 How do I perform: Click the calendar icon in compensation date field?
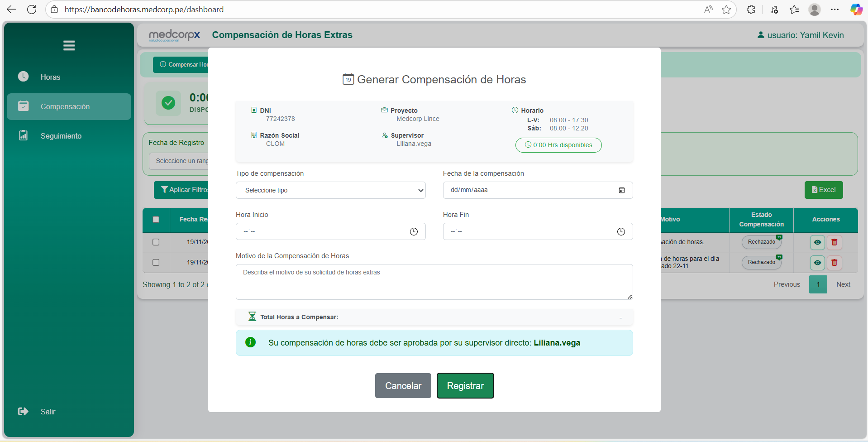(621, 190)
